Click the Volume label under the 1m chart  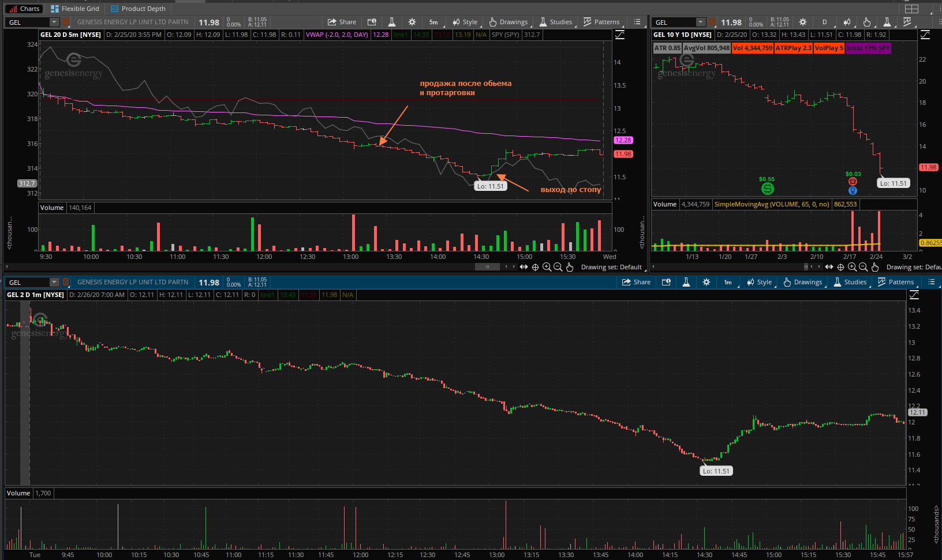pos(18,493)
